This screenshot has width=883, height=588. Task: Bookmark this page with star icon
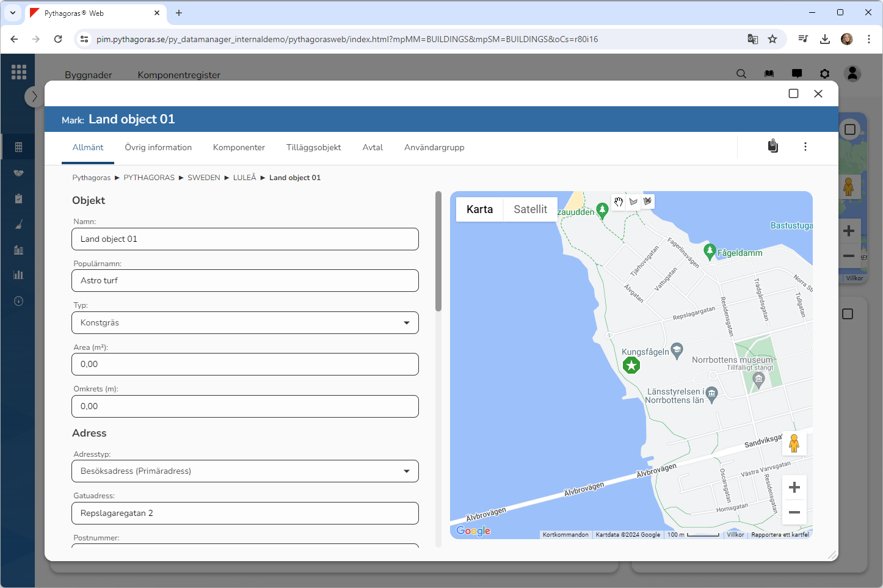[x=772, y=39]
